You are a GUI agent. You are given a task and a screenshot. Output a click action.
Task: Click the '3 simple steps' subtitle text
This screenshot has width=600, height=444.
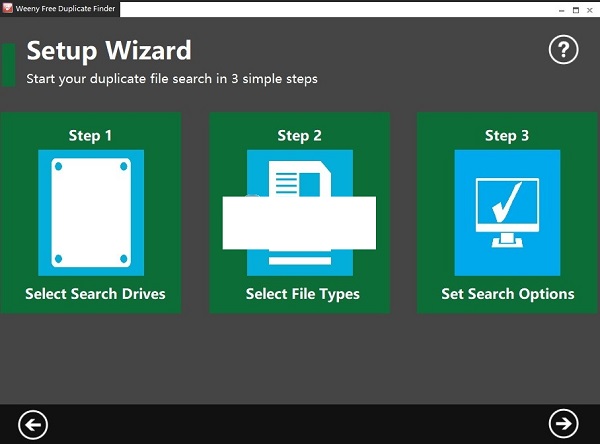pyautogui.click(x=274, y=79)
